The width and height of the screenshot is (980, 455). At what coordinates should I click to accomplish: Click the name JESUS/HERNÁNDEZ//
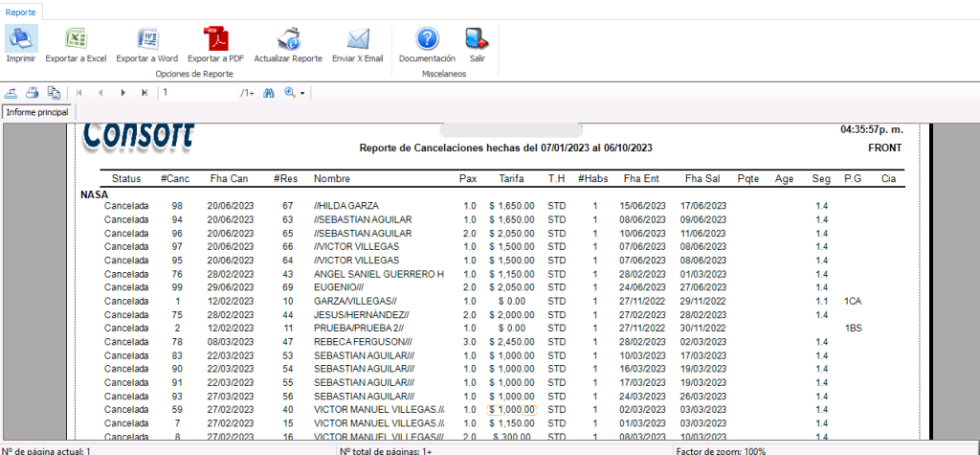[361, 315]
